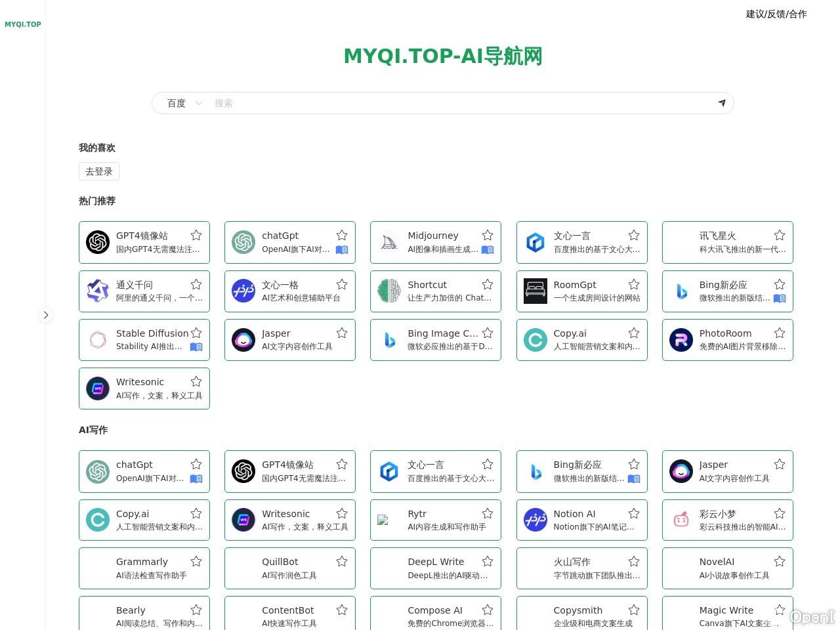Screen dimensions: 840x630
Task: Expand the left sidebar with chevron arrow
Action: 46,315
